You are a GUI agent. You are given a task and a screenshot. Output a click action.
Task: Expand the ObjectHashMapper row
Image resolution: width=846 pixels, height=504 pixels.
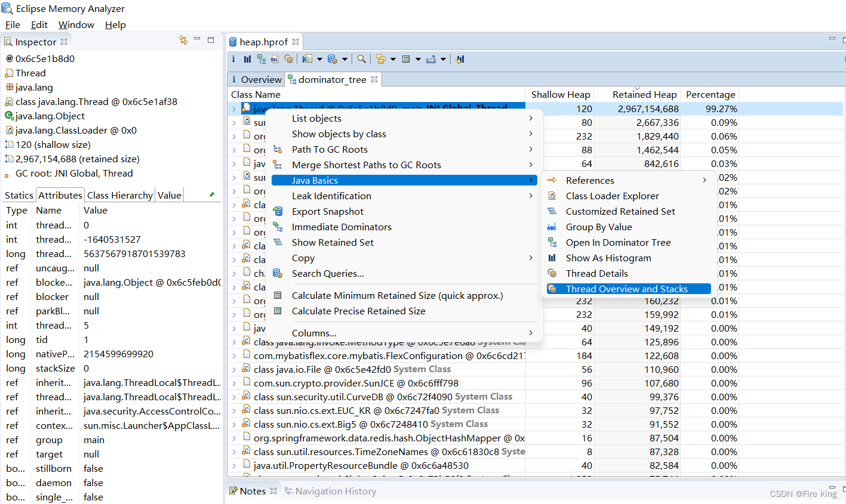pos(234,438)
